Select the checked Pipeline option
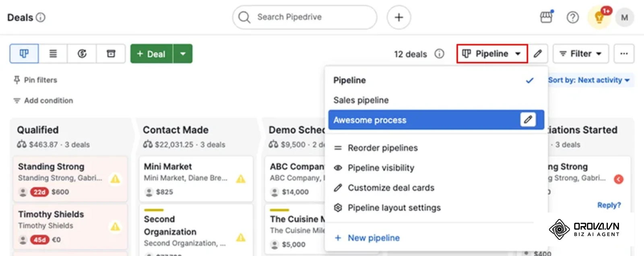This screenshot has height=256, width=644. (x=436, y=80)
